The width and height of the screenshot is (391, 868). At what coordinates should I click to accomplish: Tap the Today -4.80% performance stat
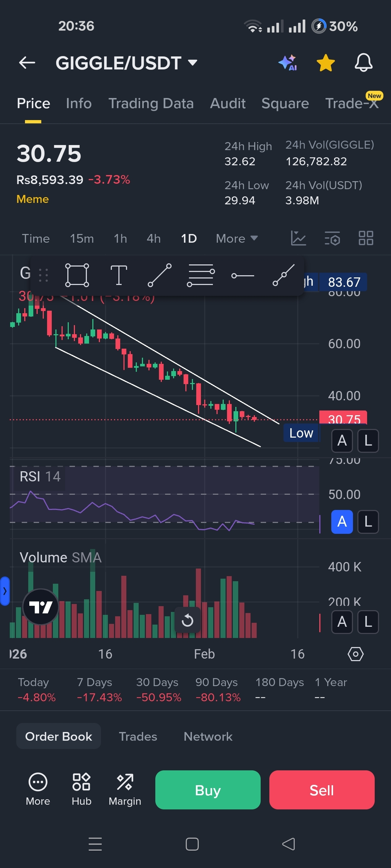(x=37, y=690)
